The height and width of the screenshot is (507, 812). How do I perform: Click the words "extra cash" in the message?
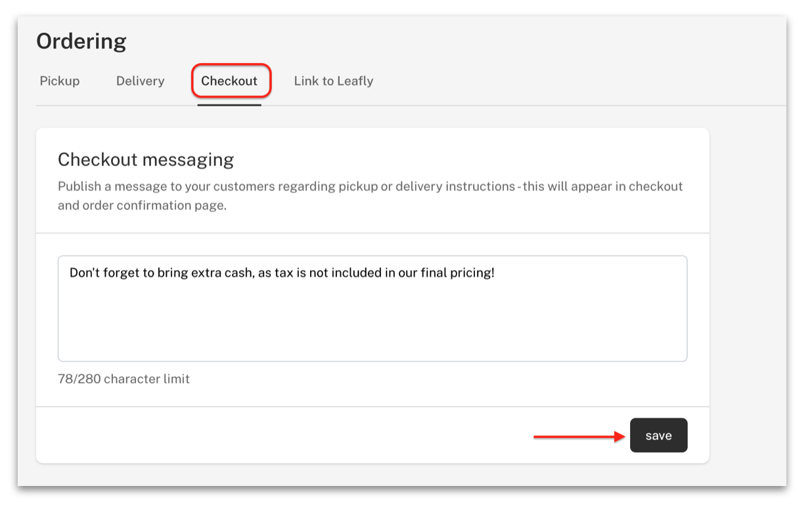[x=222, y=273]
